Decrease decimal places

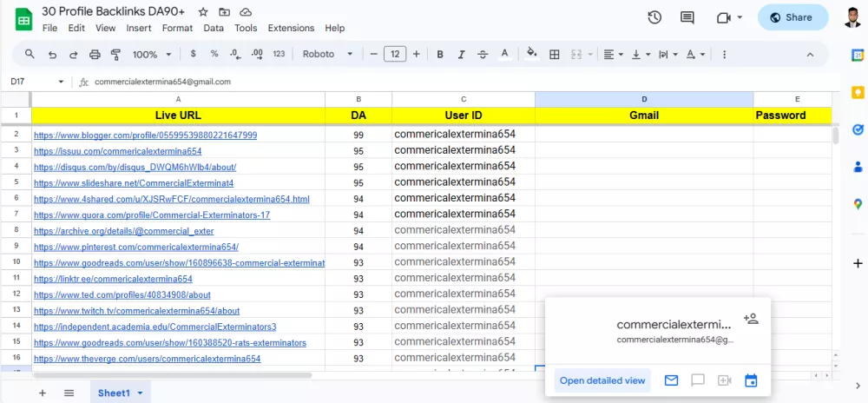pyautogui.click(x=235, y=54)
